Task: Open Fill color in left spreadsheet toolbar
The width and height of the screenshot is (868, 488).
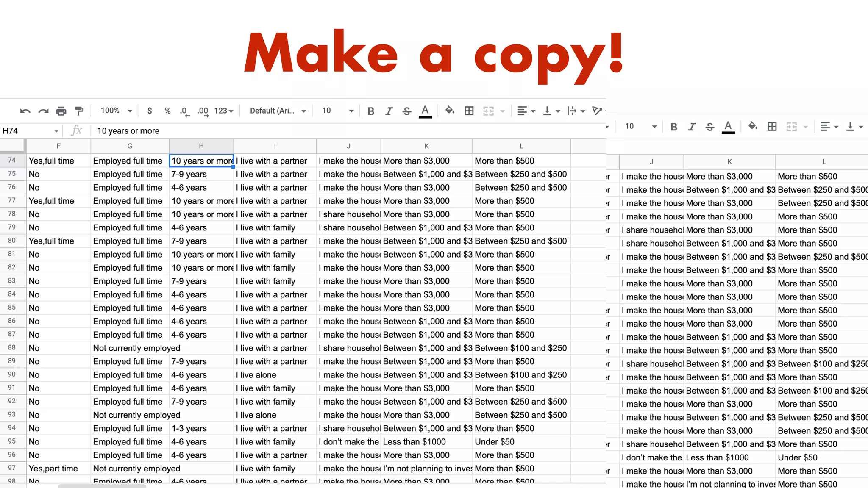Action: 450,111
